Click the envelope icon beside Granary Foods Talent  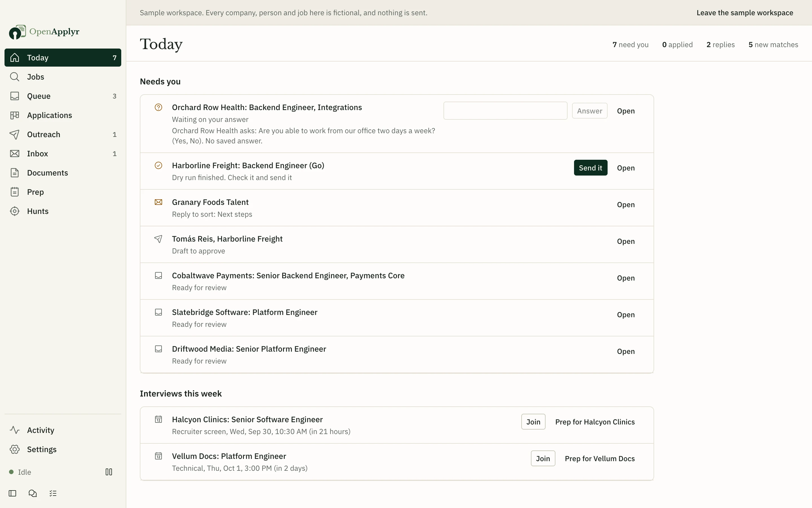158,202
